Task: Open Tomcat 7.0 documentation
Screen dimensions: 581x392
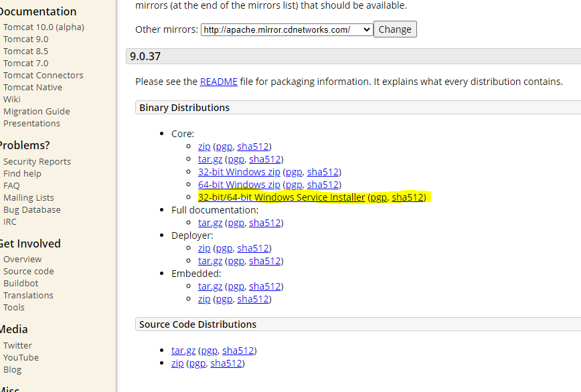Action: tap(25, 63)
